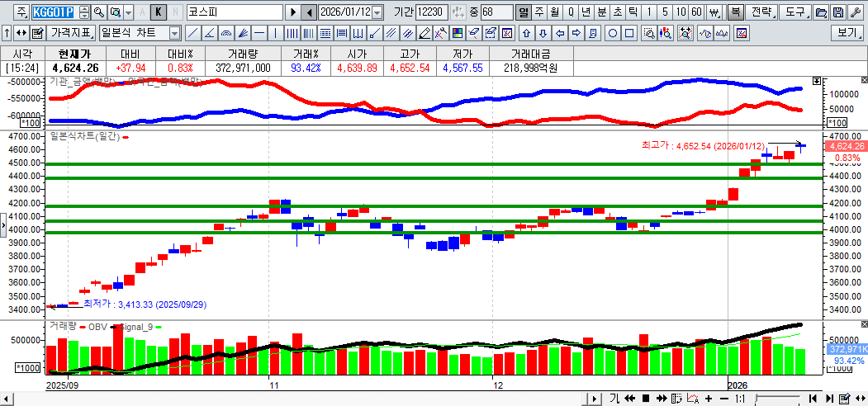
Task: Expand the 가격지표 price indicator menu
Action: pos(70,33)
